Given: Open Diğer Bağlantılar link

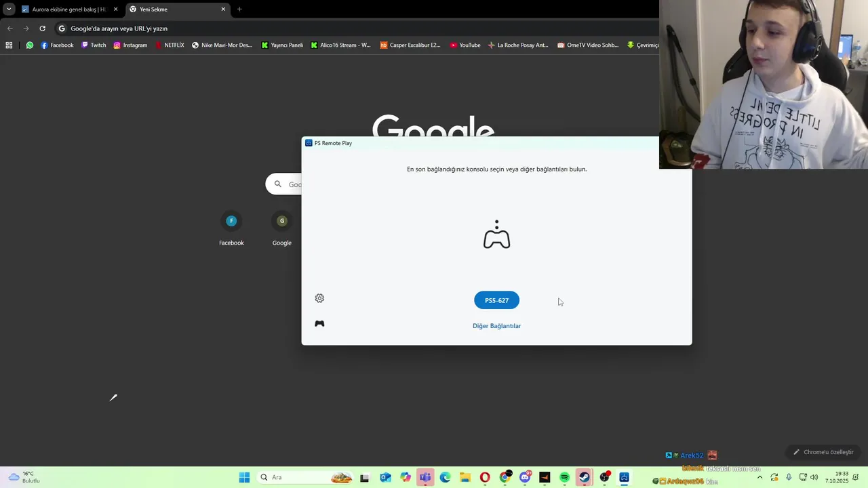Looking at the screenshot, I should coord(496,326).
